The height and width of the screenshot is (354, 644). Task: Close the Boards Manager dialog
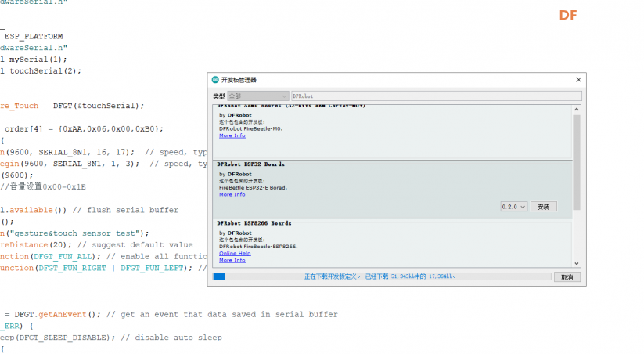(x=579, y=80)
